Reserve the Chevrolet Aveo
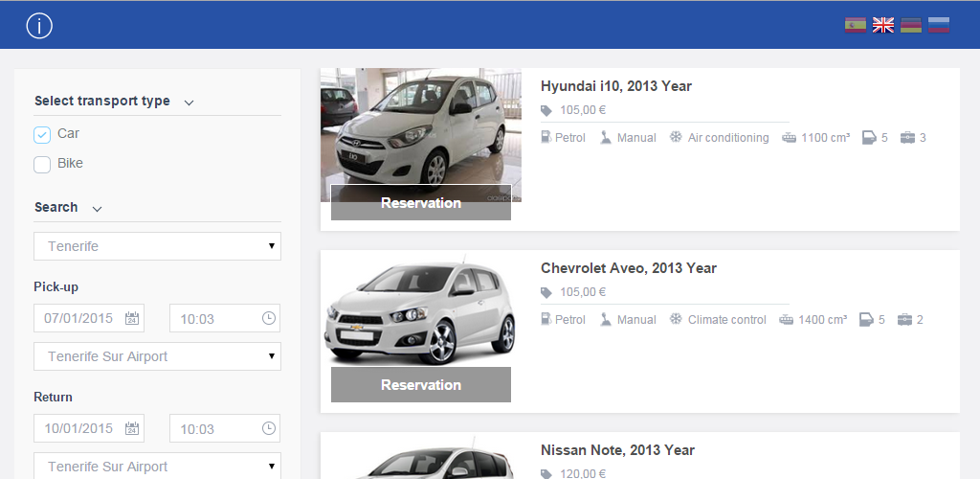980x479 pixels. tap(421, 384)
